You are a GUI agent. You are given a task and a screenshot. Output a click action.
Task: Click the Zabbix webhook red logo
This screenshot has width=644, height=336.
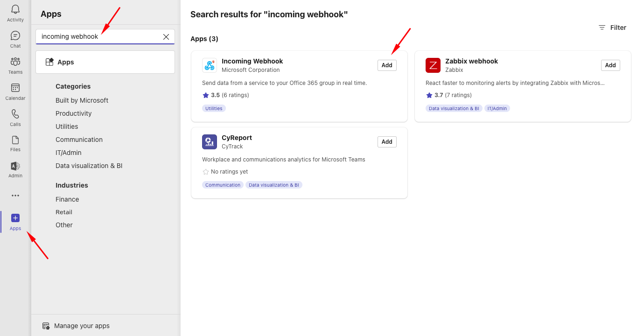433,65
